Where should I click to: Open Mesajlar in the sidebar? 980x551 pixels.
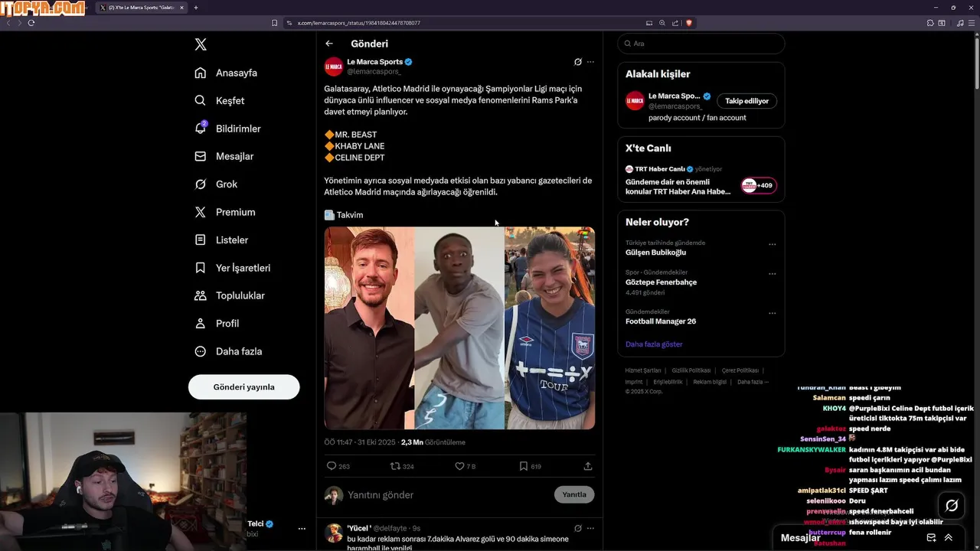224,156
